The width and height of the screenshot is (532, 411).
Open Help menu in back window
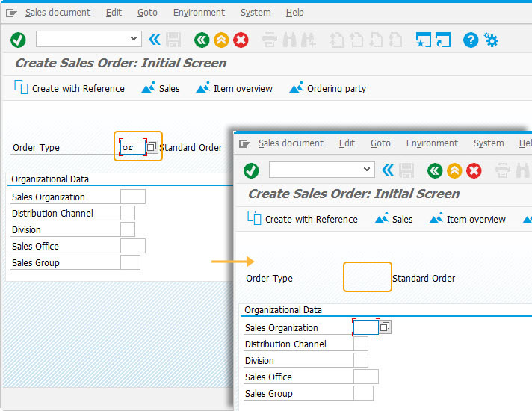294,13
